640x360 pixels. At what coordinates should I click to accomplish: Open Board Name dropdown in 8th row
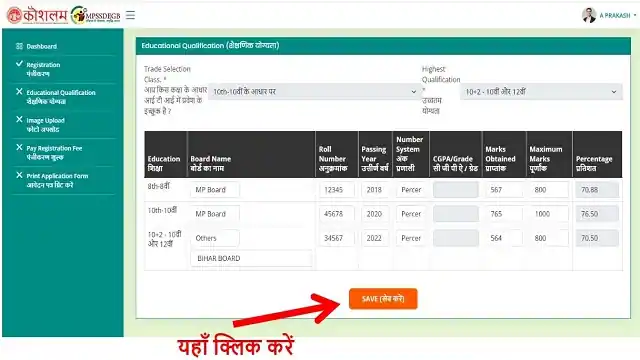pyautogui.click(x=215, y=190)
